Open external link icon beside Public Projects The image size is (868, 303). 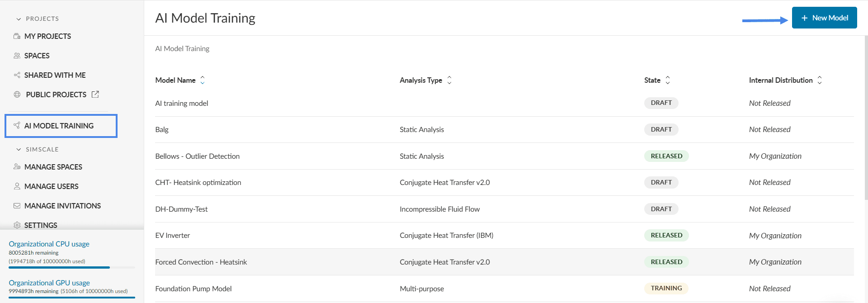95,95
